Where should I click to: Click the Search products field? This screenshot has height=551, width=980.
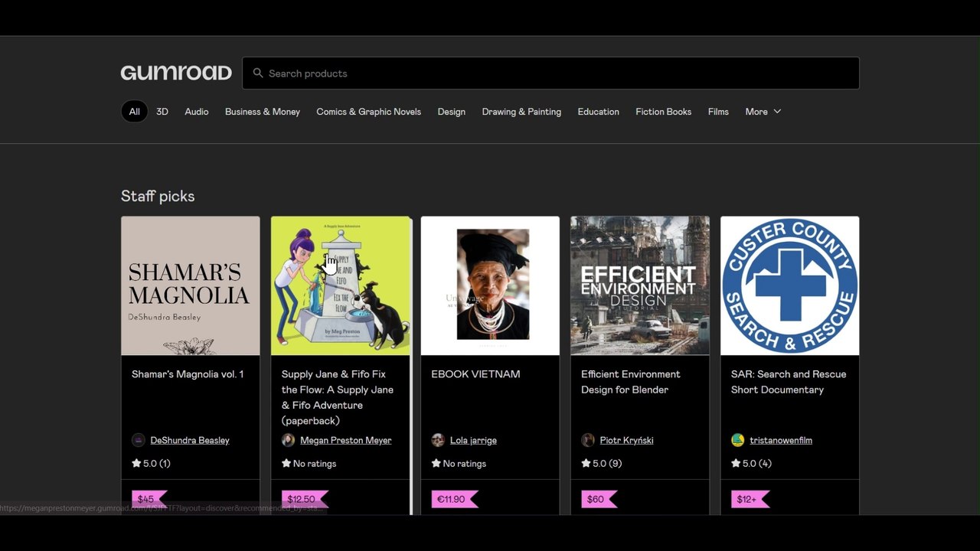coord(550,73)
